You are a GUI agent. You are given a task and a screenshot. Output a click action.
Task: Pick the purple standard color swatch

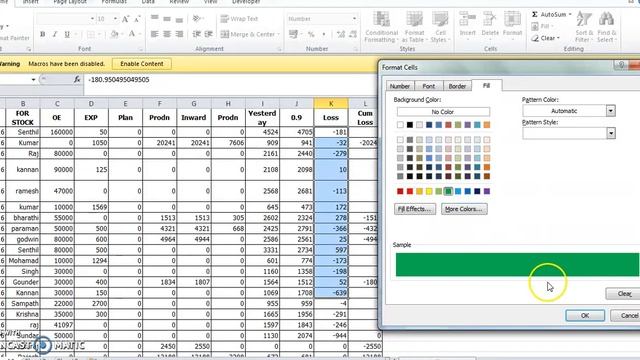(x=487, y=191)
